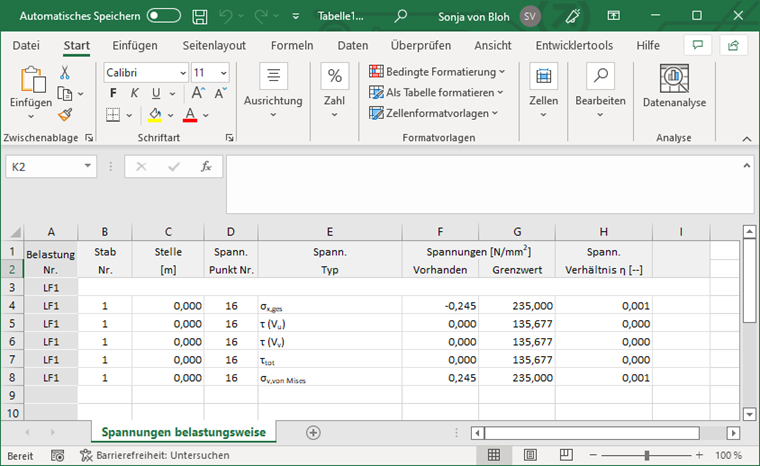760x466 pixels.
Task: Click Barrierefreiheit: Untersuchen status entry
Action: [155, 455]
